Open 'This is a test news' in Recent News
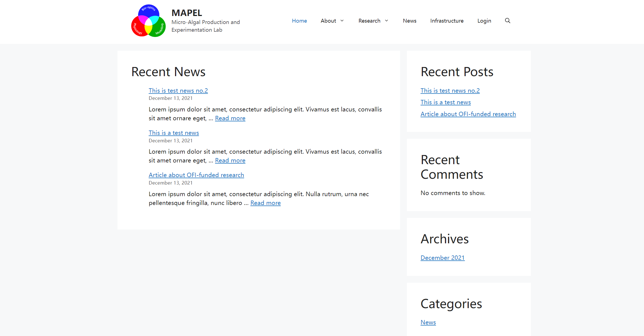 (174, 133)
